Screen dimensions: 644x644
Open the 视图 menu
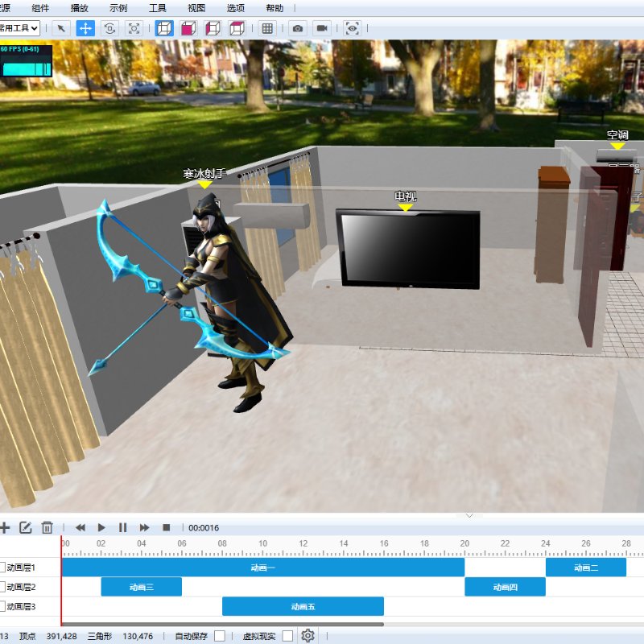[196, 8]
